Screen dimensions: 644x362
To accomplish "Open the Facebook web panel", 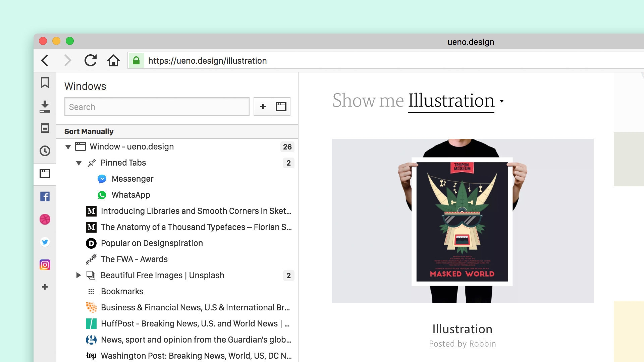I will [x=45, y=196].
